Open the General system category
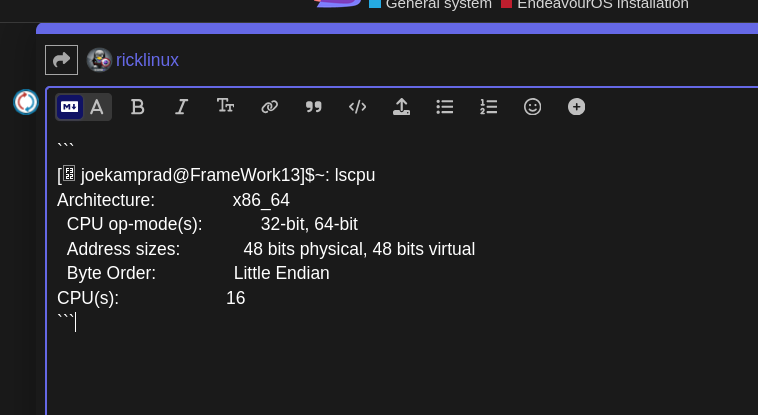Viewport: 758px width, 415px height. [x=438, y=5]
